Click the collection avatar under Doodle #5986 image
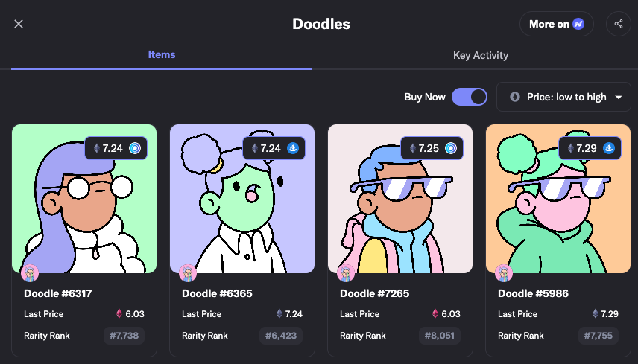The image size is (638, 364). (503, 273)
